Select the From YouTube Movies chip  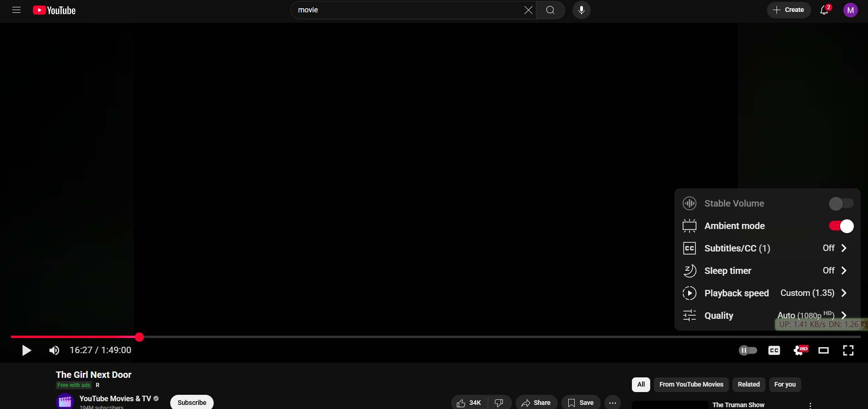691,385
